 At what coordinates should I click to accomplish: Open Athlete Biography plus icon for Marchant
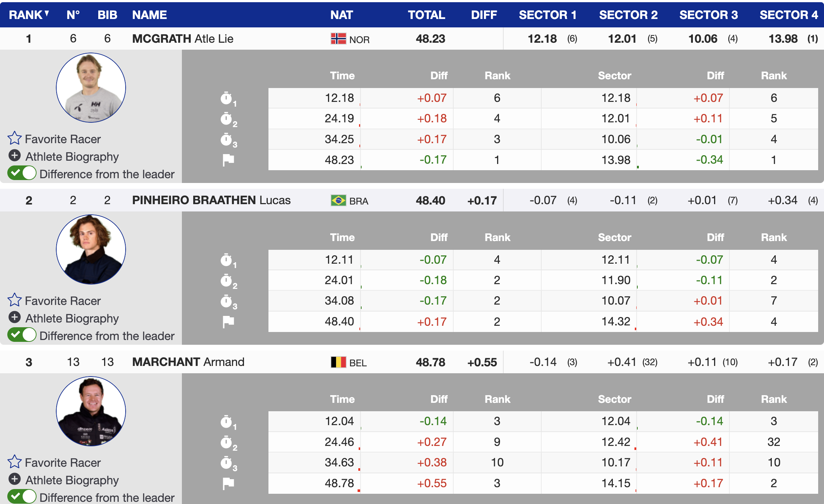(15, 479)
